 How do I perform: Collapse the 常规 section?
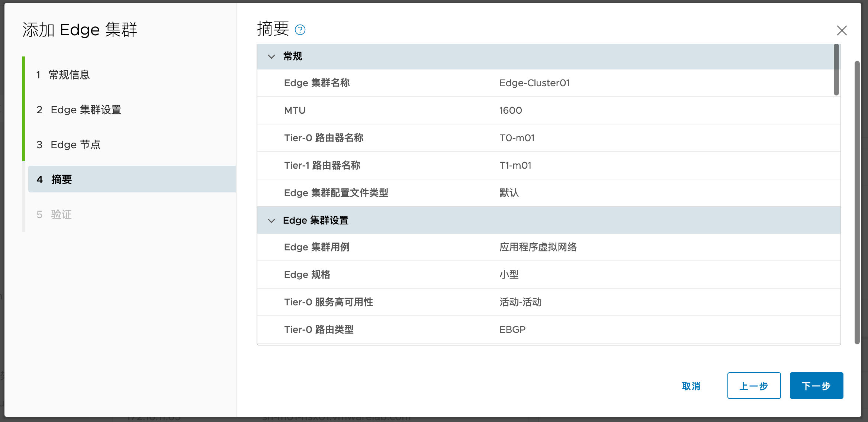pyautogui.click(x=271, y=55)
